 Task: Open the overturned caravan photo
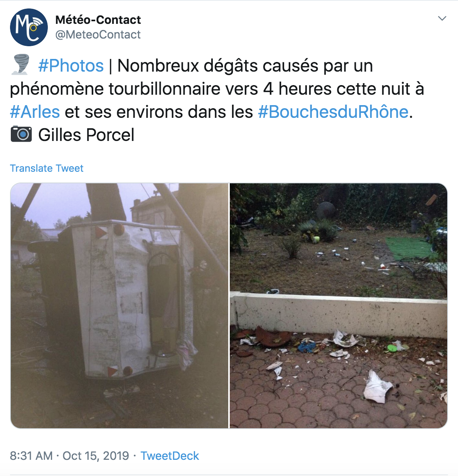click(120, 305)
